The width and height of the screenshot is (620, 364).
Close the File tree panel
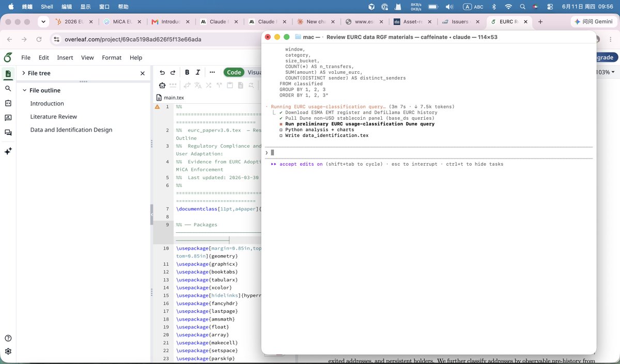pyautogui.click(x=143, y=73)
